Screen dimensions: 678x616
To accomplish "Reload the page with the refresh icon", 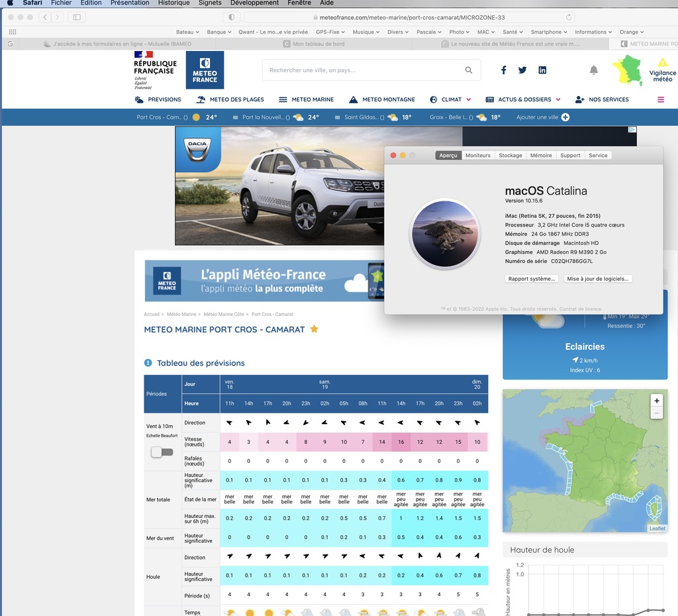I will point(569,17).
